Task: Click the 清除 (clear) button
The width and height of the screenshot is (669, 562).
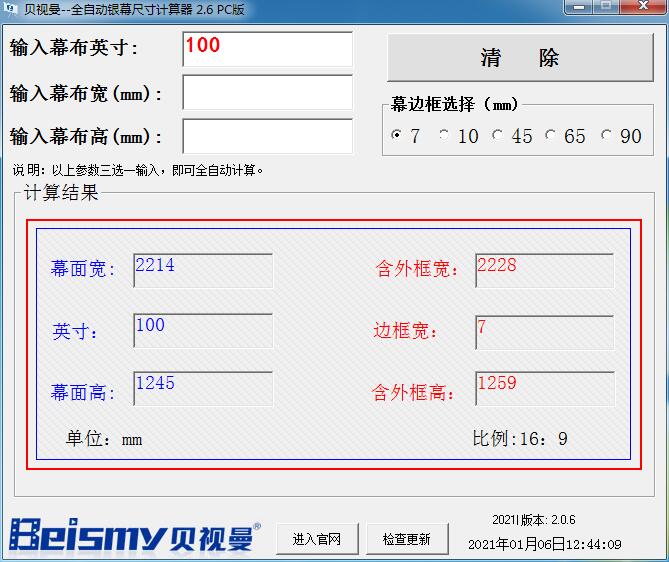Action: pos(520,58)
